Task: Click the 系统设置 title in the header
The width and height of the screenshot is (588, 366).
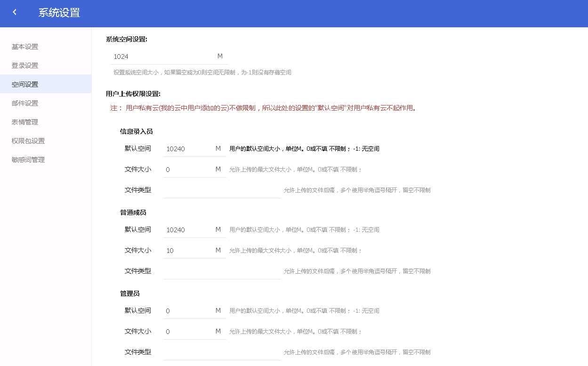Action: [x=59, y=14]
